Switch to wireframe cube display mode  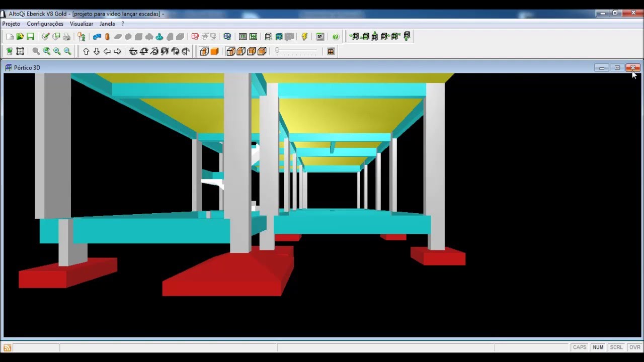(x=204, y=51)
